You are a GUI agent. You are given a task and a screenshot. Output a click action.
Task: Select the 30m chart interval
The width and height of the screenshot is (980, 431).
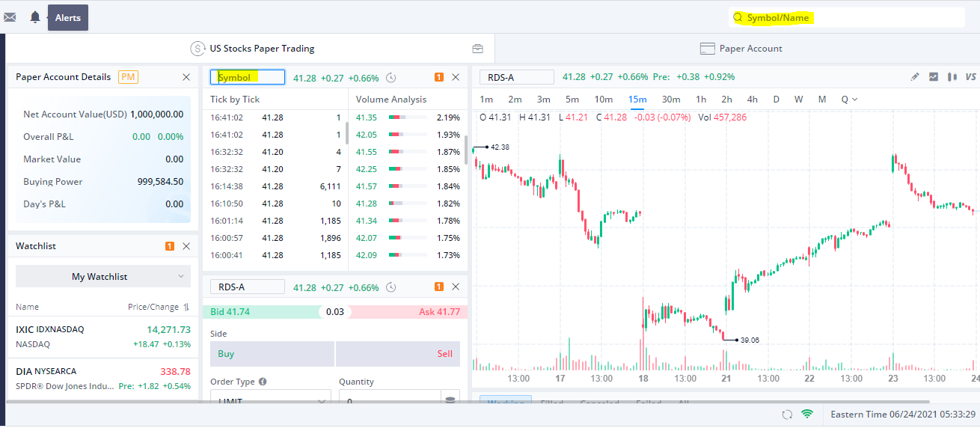point(671,100)
